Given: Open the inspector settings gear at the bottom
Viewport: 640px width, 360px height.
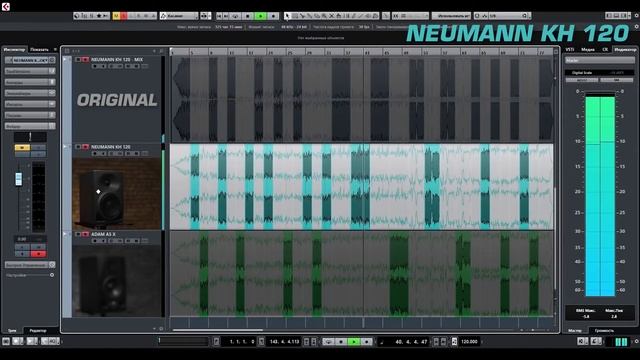Looking at the screenshot, I should point(52,275).
